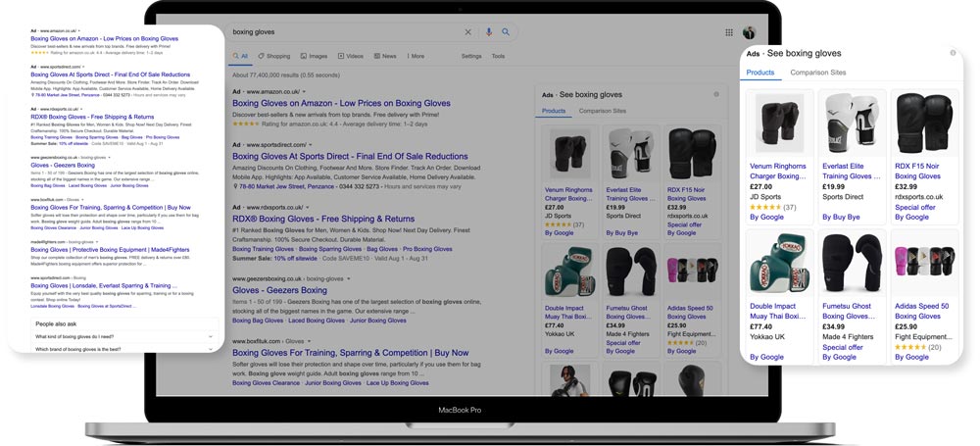Click 'About 77,400,000 results' text
This screenshot has width=980, height=446.
pos(285,75)
